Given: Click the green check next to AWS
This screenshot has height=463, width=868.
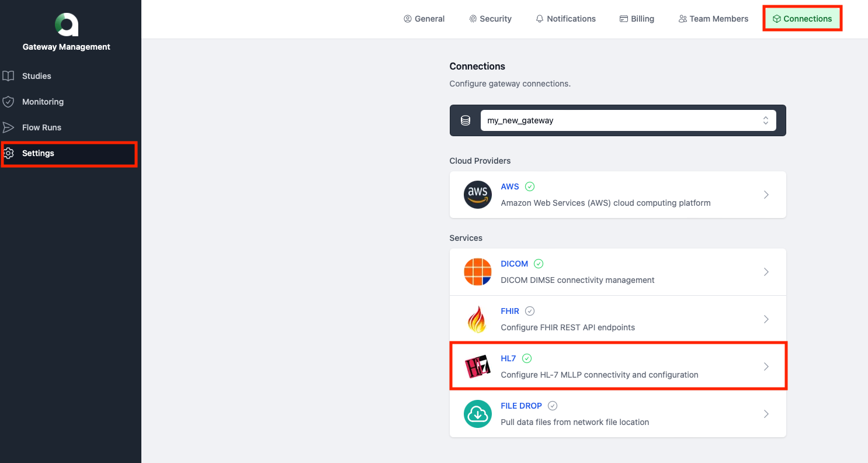Looking at the screenshot, I should [x=530, y=186].
